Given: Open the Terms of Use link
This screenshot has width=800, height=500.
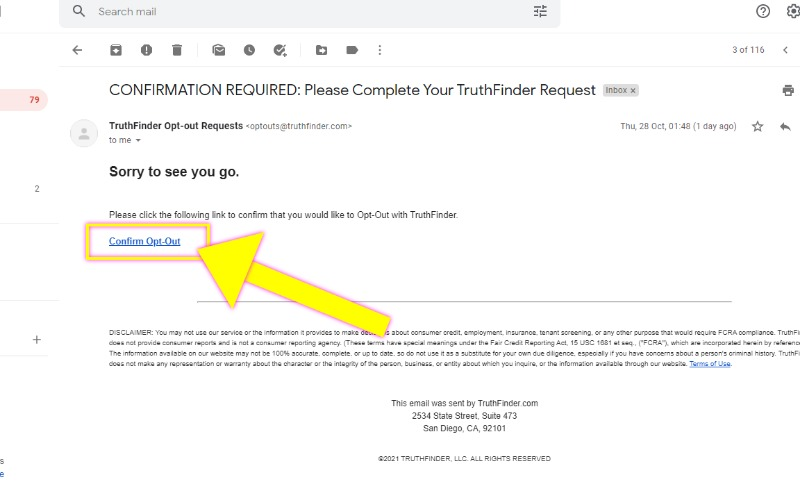Looking at the screenshot, I should click(x=710, y=364).
